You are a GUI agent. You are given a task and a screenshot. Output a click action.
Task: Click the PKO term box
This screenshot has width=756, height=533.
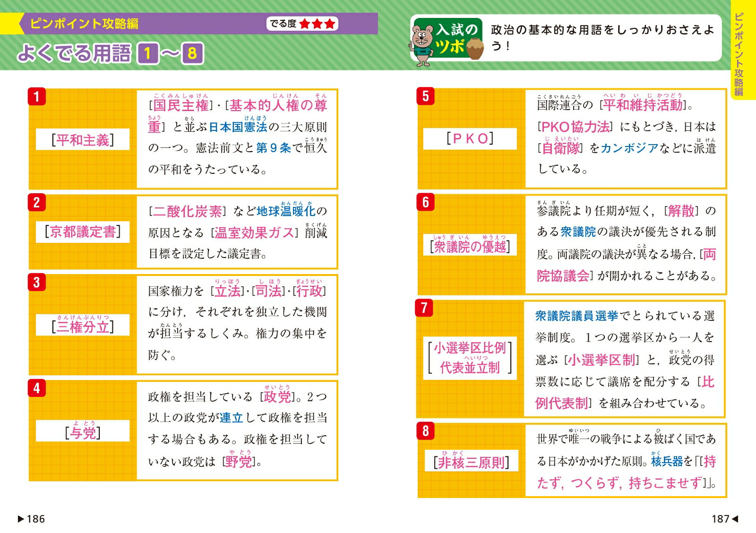[470, 138]
